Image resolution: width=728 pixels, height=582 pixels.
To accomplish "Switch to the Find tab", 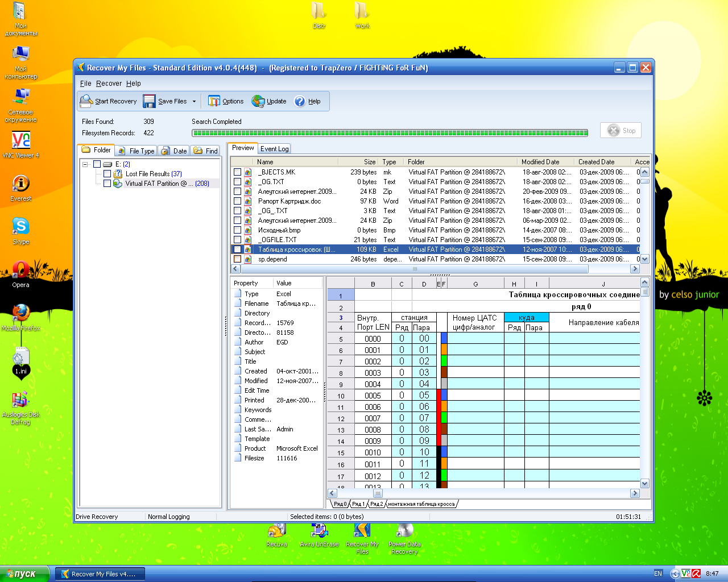I will pyautogui.click(x=205, y=151).
